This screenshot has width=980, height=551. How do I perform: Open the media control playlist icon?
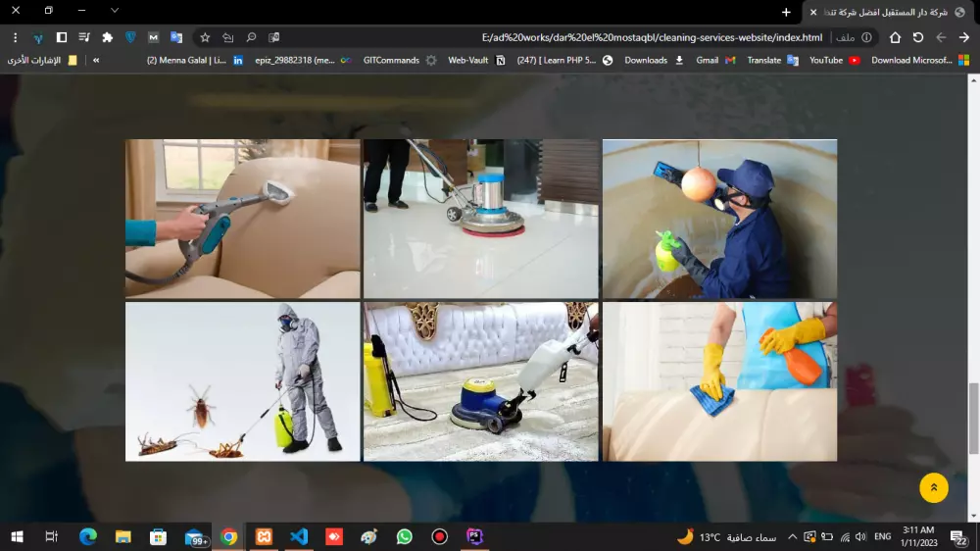[83, 37]
